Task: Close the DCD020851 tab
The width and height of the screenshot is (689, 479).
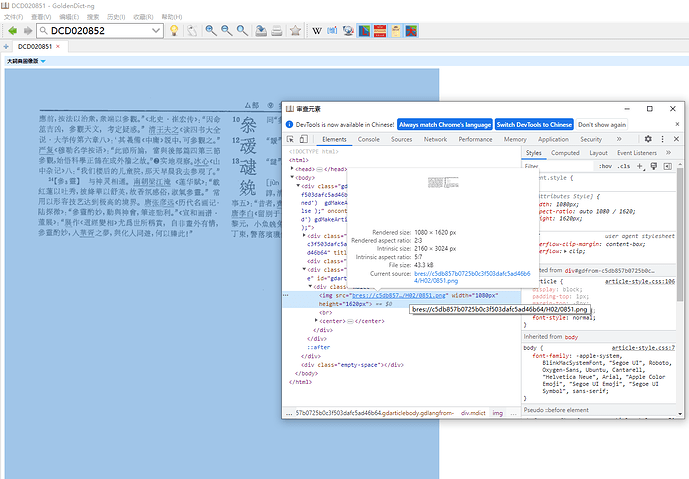Action: tap(58, 46)
